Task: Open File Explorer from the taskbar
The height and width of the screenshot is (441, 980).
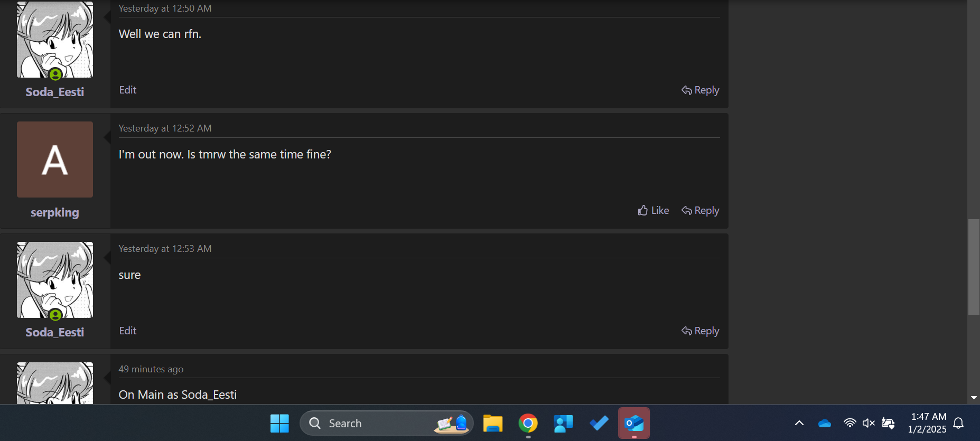Action: point(492,423)
